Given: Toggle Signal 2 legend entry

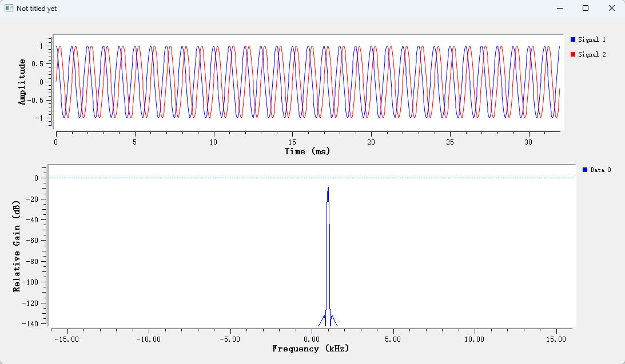Looking at the screenshot, I should [x=588, y=54].
